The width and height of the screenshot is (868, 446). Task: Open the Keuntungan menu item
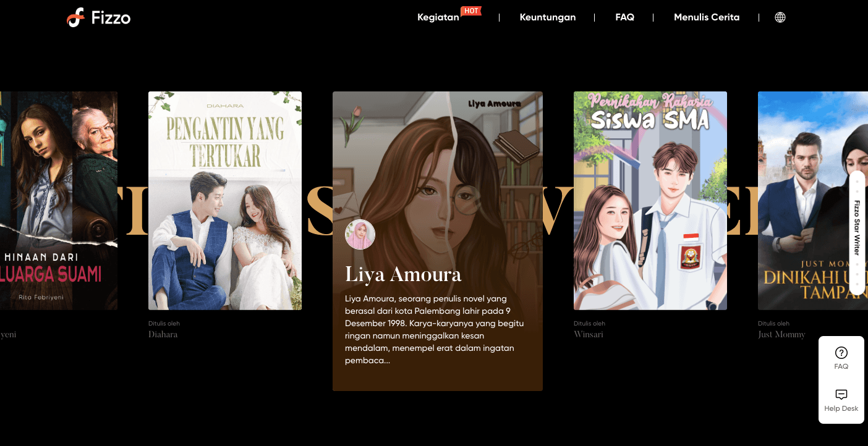pos(548,17)
